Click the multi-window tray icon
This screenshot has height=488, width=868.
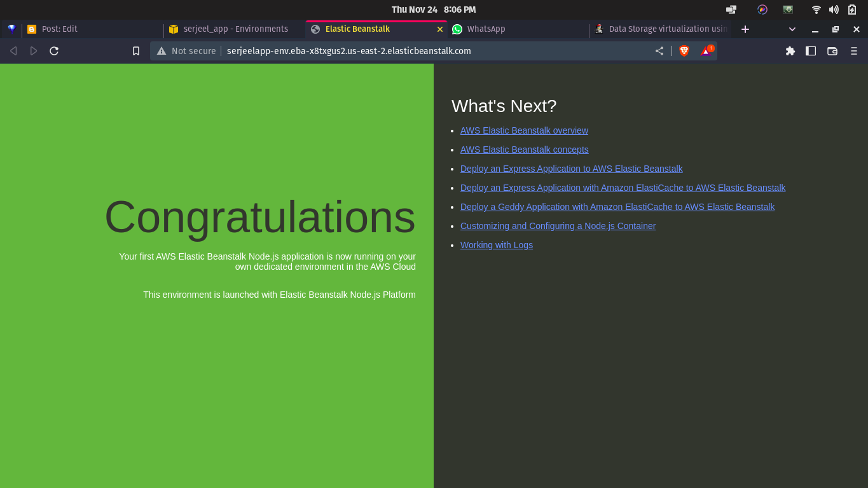coord(731,10)
